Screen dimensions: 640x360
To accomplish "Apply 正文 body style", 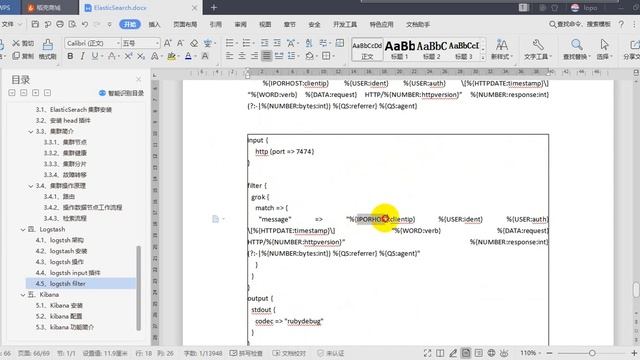I will (x=367, y=50).
